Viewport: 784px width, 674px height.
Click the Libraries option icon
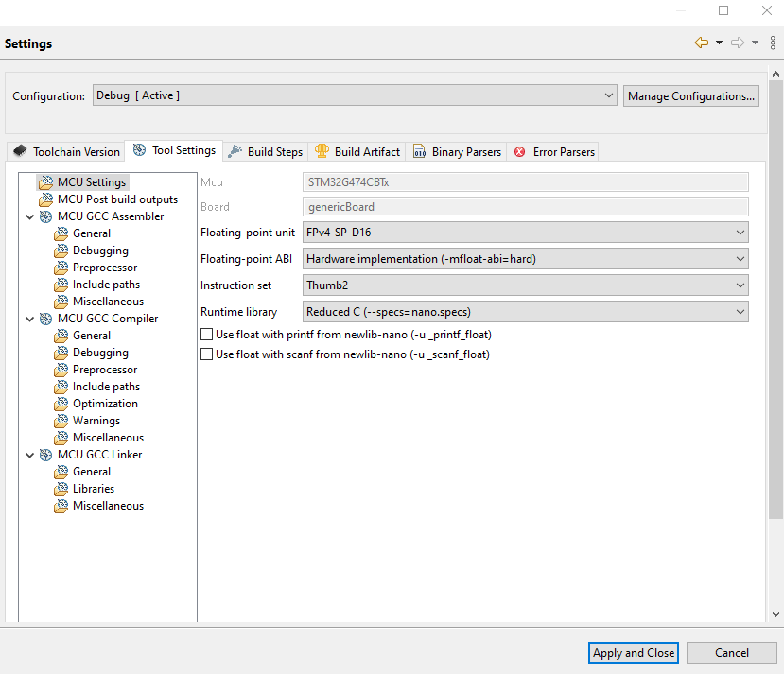coord(61,488)
